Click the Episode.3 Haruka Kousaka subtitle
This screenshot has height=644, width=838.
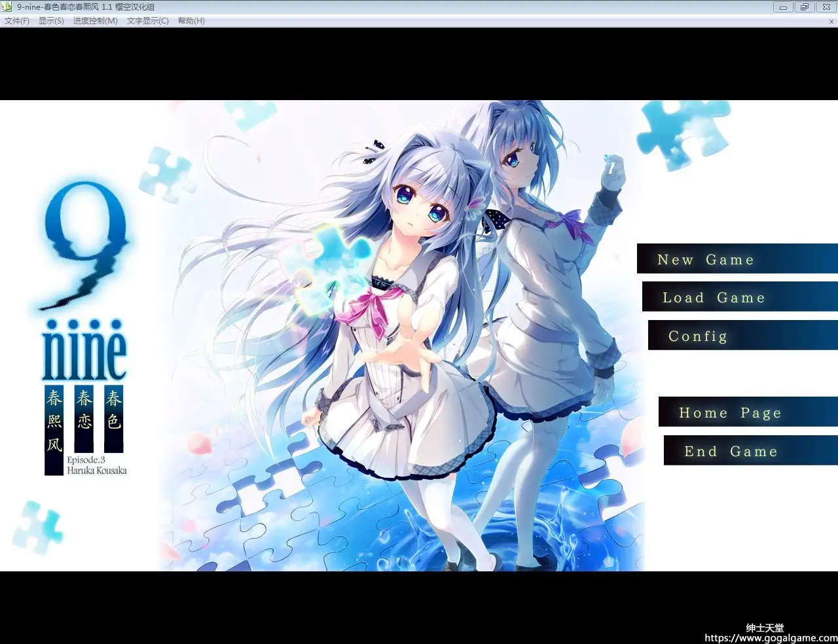pos(96,465)
